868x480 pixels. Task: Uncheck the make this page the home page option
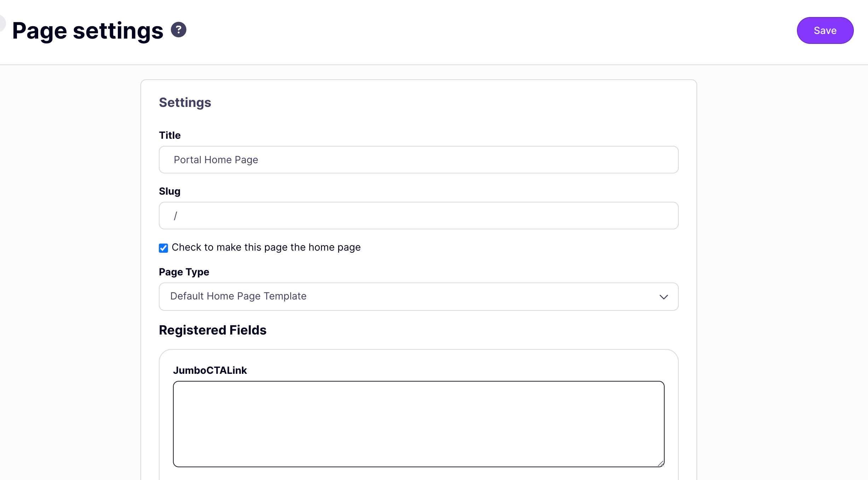[x=163, y=248]
